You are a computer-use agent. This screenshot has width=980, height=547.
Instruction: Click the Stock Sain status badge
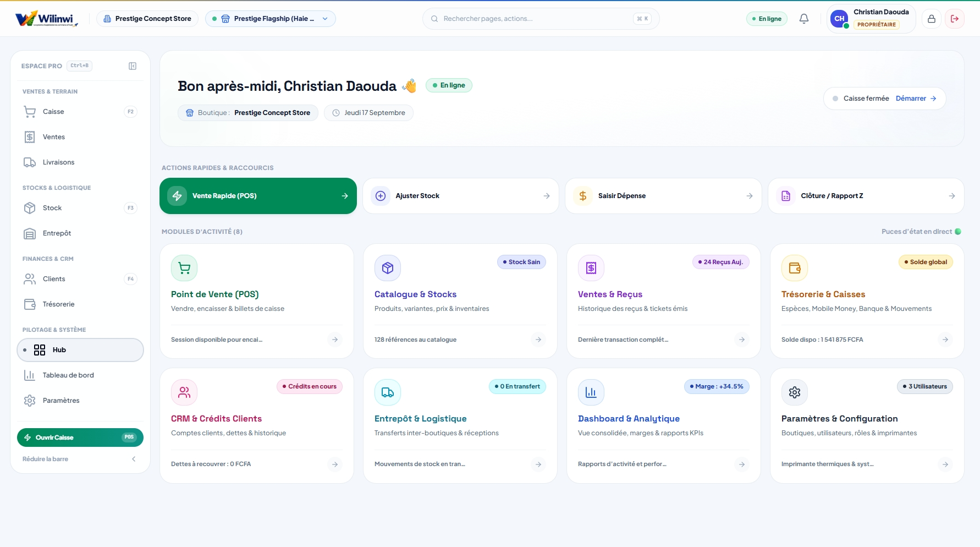point(521,262)
